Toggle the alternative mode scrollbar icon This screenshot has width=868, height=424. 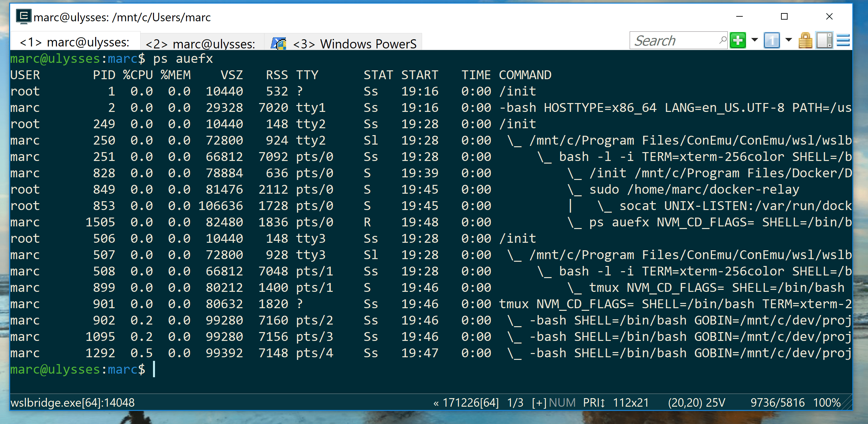824,41
